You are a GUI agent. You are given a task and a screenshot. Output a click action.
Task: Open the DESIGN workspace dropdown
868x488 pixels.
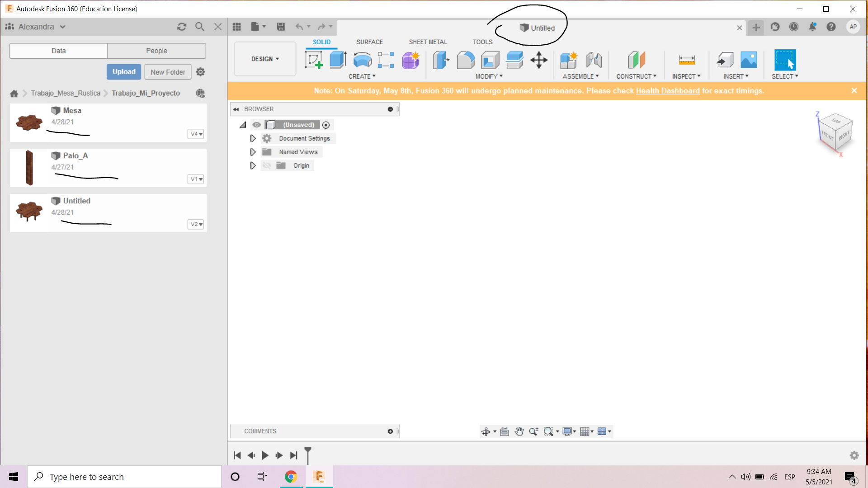[x=265, y=59]
